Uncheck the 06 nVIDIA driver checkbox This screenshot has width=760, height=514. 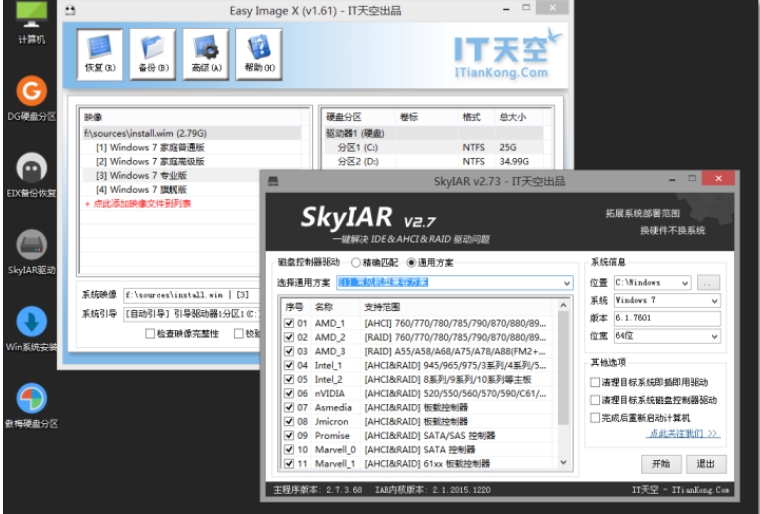coord(289,393)
